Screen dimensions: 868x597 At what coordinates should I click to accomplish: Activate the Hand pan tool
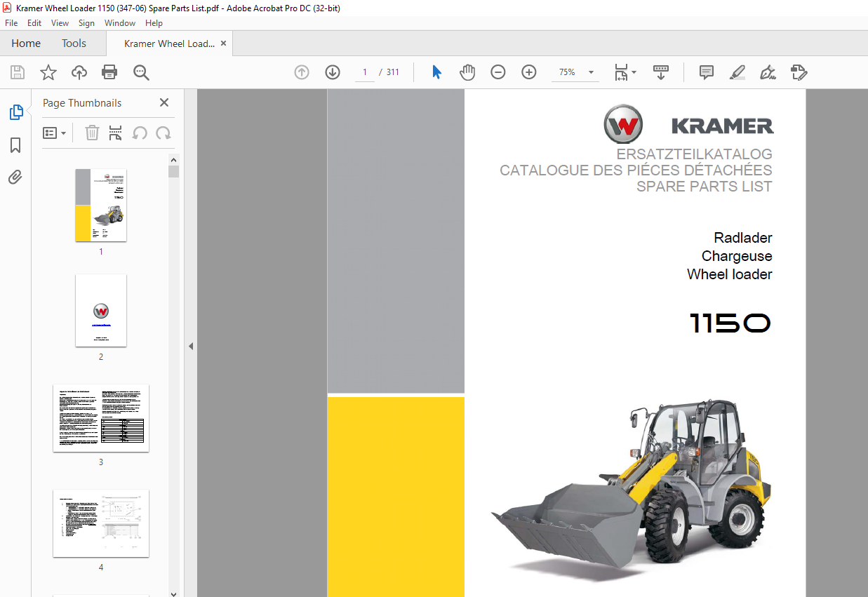click(x=467, y=72)
